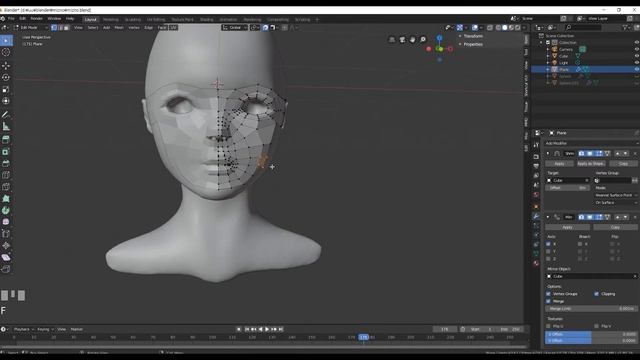Adjust Shrinkwrap Offset slider

(568, 188)
